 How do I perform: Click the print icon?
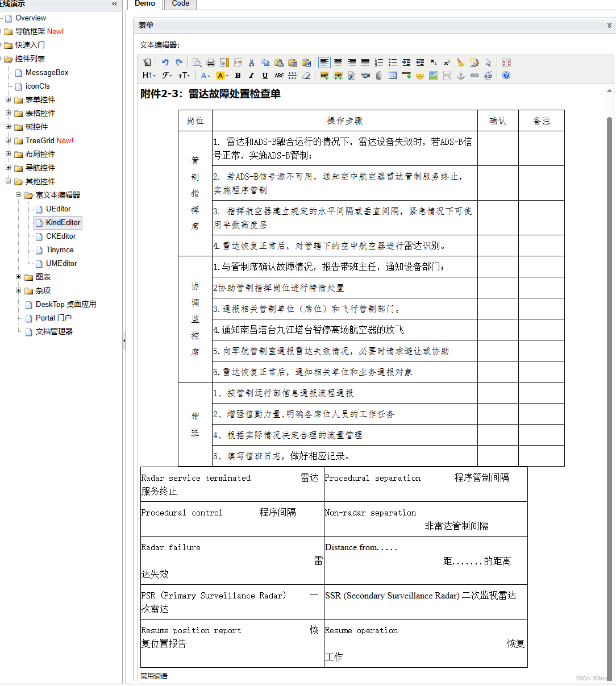tap(211, 63)
